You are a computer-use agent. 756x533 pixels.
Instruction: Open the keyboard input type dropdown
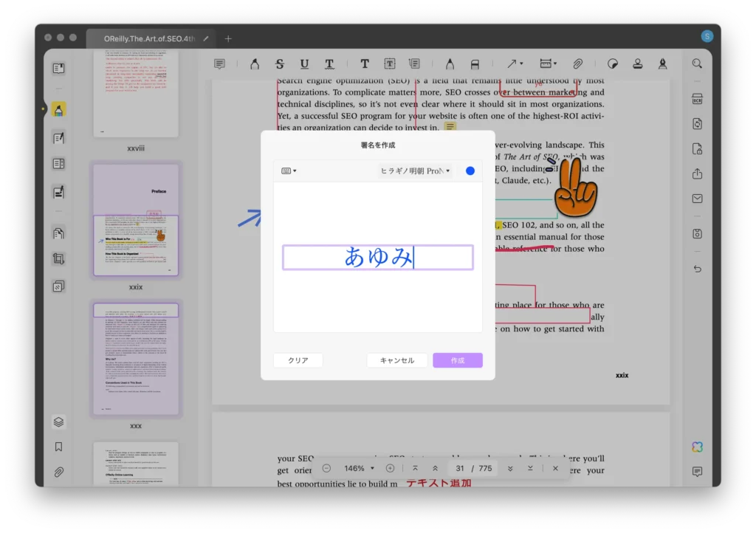coord(289,171)
